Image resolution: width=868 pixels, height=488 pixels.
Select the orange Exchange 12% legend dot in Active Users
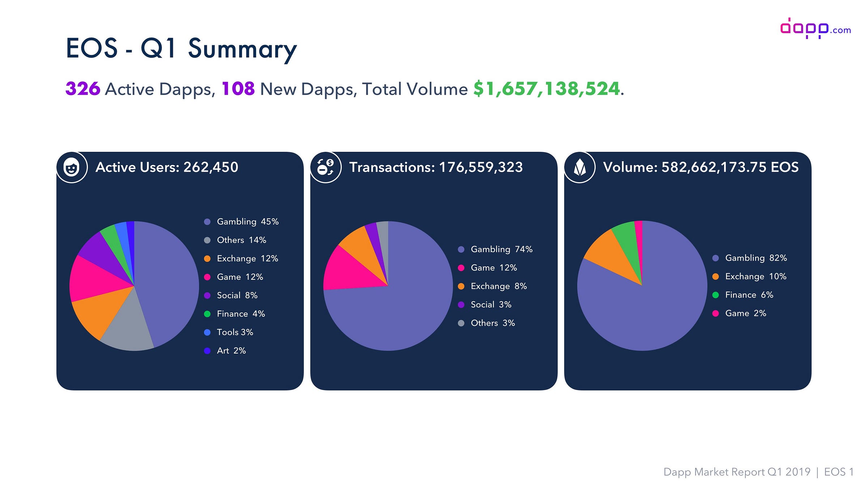click(x=207, y=258)
